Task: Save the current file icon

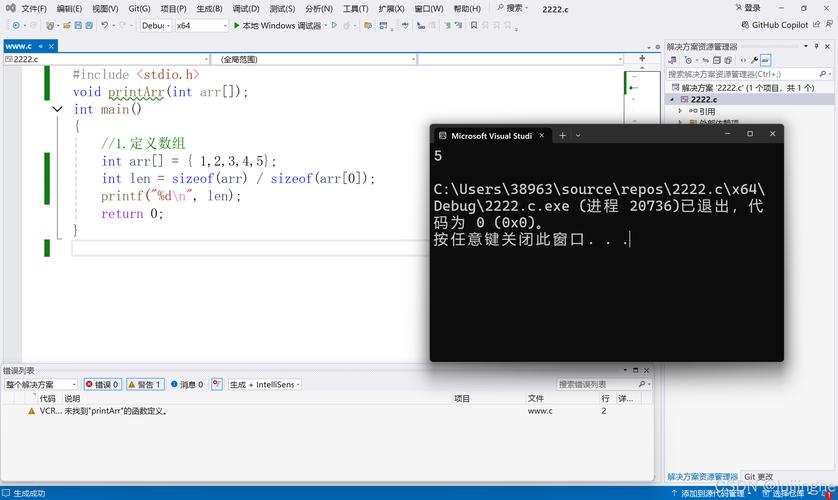Action: pos(78,25)
